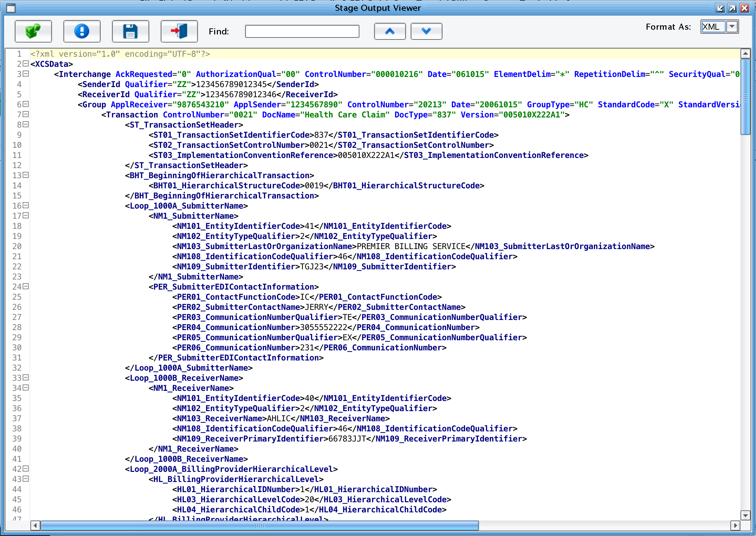Click ST03_ImplementationConventionReference line

[x=369, y=155]
